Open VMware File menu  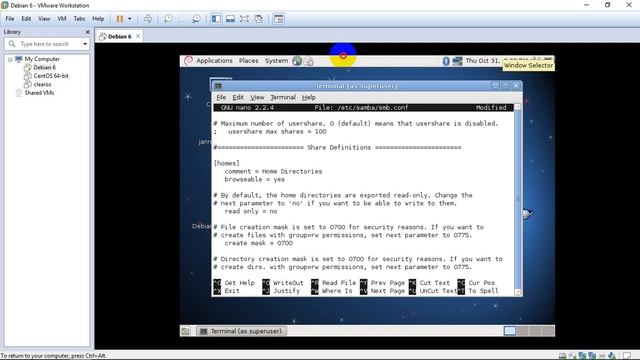(x=10, y=19)
